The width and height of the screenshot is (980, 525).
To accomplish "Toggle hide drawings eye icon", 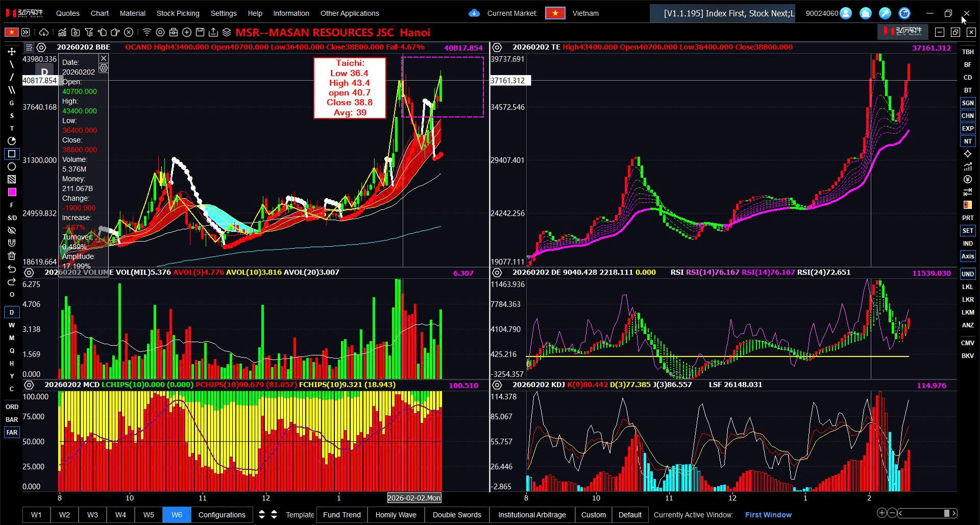I will [12, 230].
